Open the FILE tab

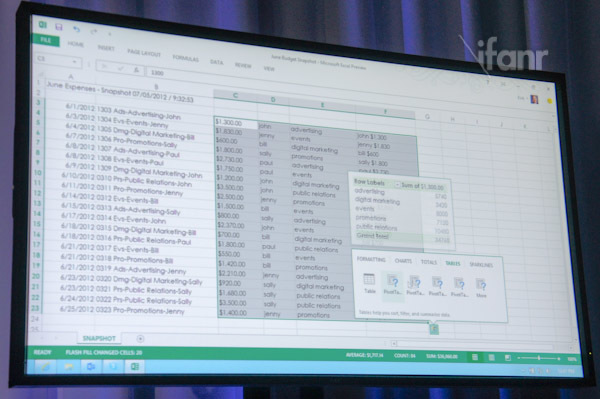(x=46, y=40)
